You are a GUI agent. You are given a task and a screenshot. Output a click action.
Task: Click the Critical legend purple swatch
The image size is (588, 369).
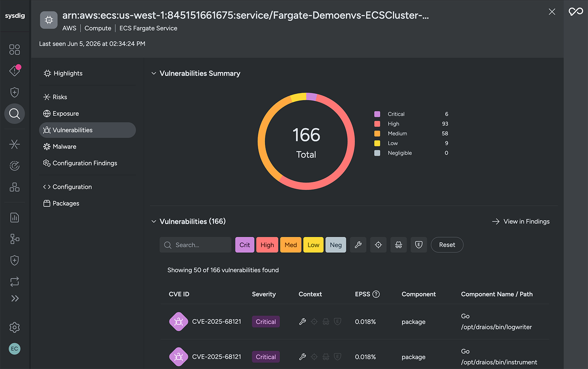(377, 114)
